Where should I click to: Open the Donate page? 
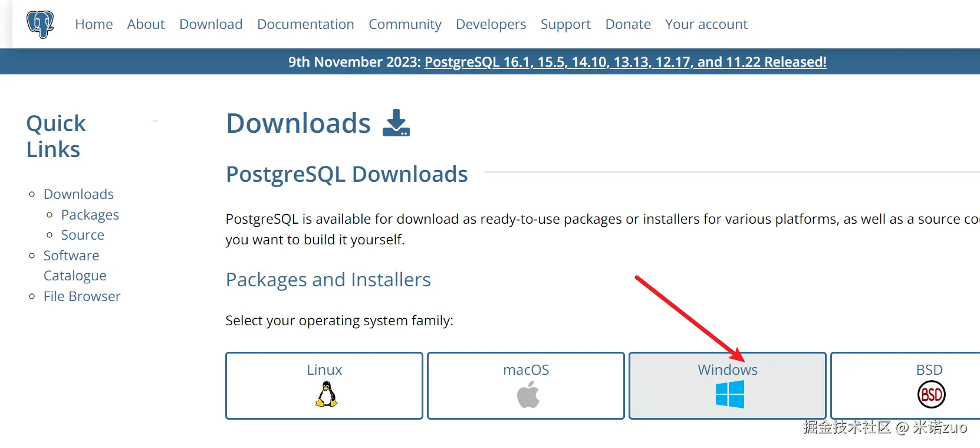[x=628, y=24]
